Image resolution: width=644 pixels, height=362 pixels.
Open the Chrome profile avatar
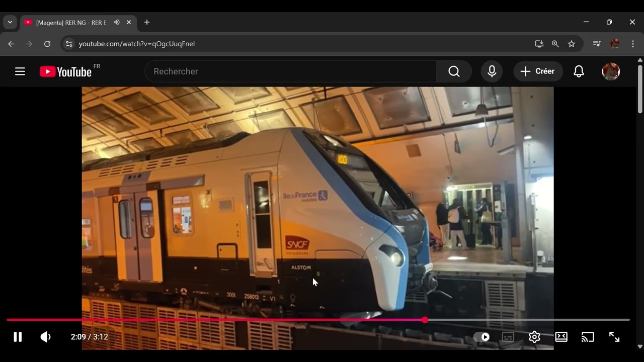(615, 44)
